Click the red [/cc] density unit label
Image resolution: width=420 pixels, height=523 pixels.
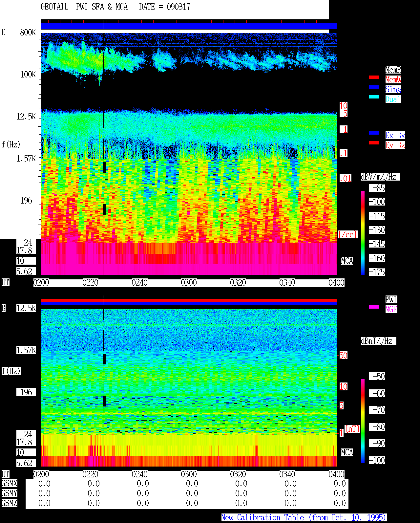pos(347,234)
